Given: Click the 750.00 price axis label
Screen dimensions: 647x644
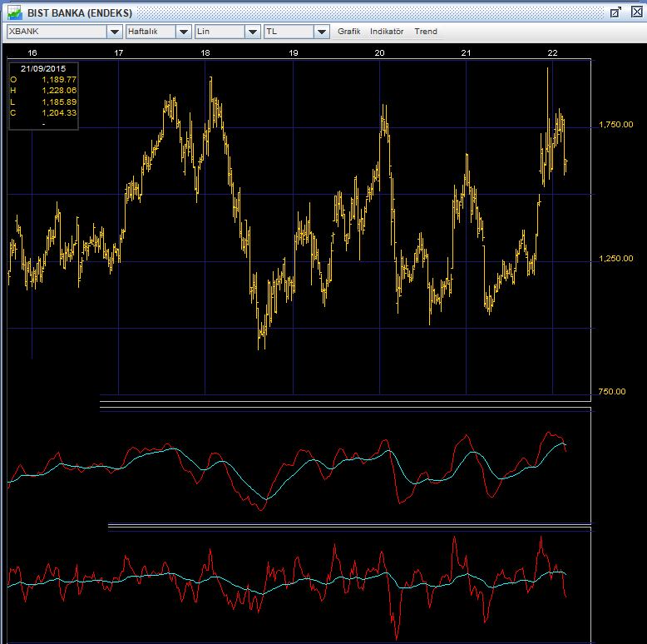Looking at the screenshot, I should pos(611,391).
